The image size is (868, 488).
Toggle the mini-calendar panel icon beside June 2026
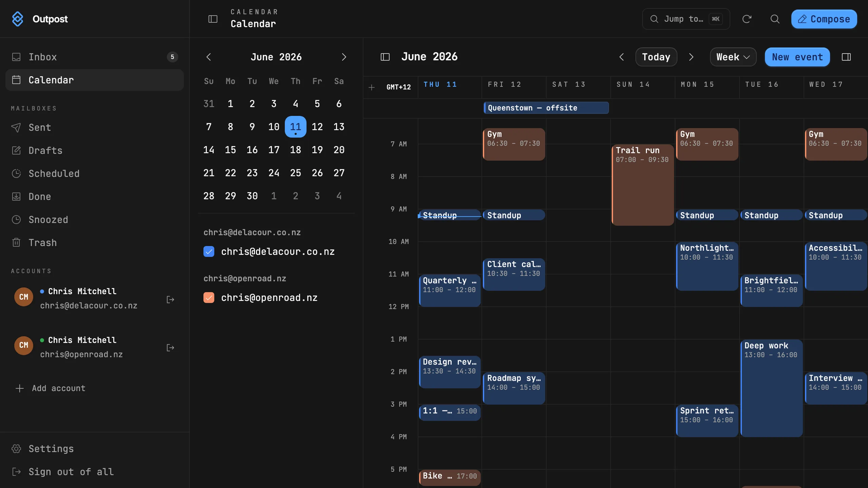tap(385, 57)
